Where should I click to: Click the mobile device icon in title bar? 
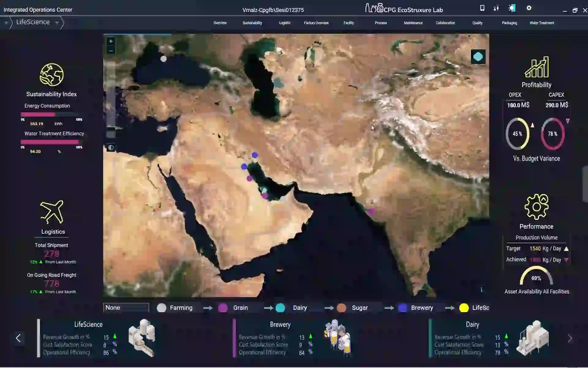coord(482,8)
